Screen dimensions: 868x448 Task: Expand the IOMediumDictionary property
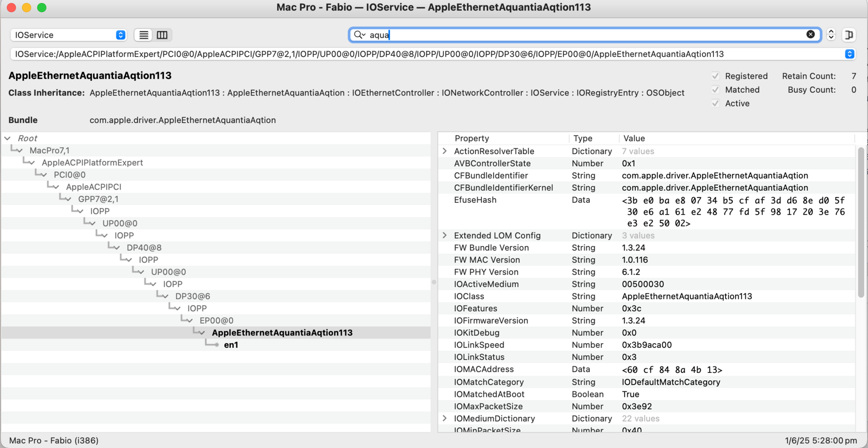(445, 419)
